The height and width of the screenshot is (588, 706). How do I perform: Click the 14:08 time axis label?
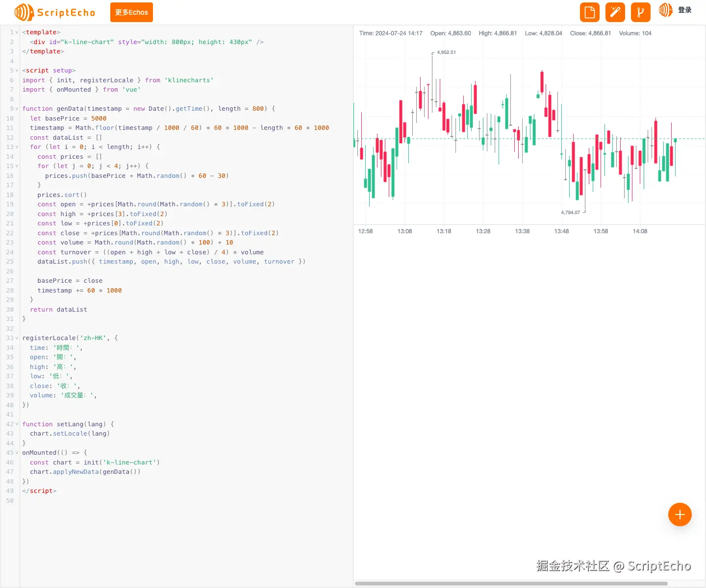click(640, 231)
